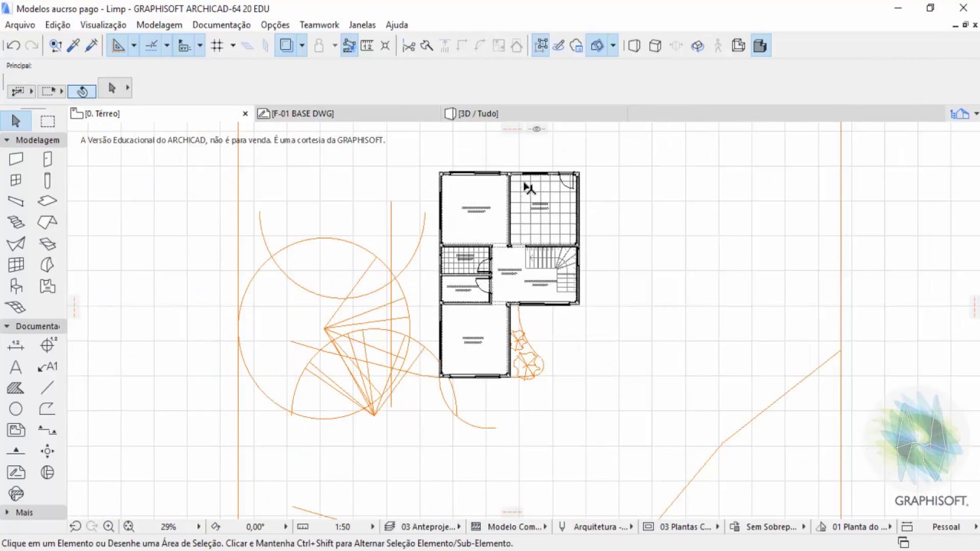Select the Beam tool in toolbox
Screen dimensions: 980x551
pyautogui.click(x=16, y=201)
